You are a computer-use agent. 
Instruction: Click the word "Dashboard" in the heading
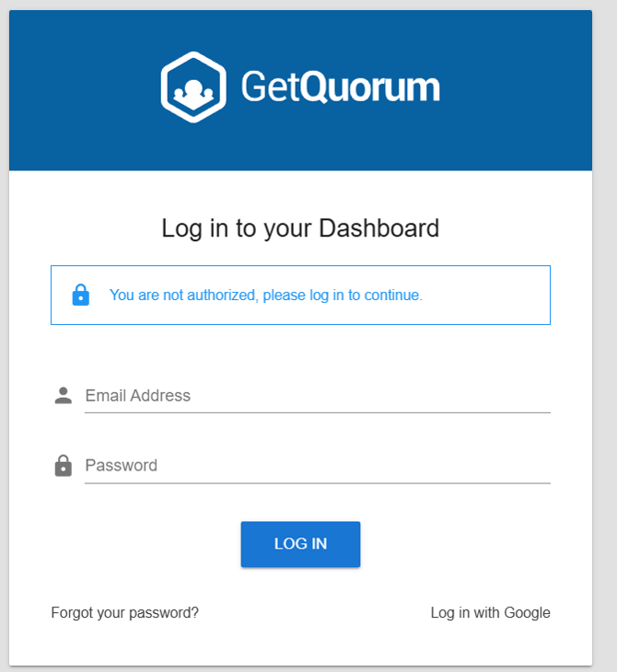coord(378,227)
